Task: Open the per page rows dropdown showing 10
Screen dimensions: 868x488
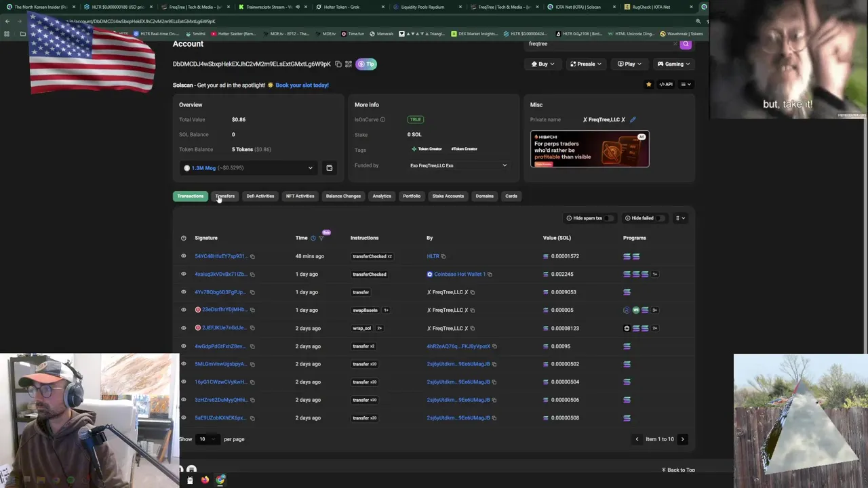Action: tap(207, 439)
